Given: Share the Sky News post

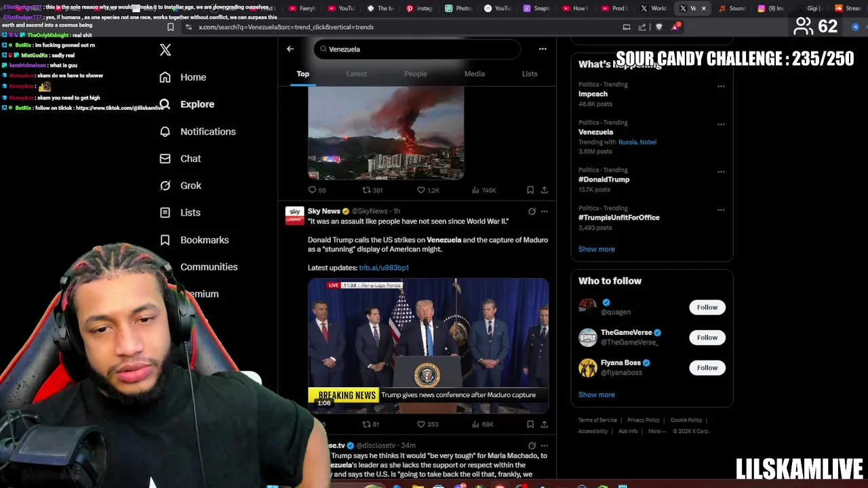Looking at the screenshot, I should coord(544,424).
